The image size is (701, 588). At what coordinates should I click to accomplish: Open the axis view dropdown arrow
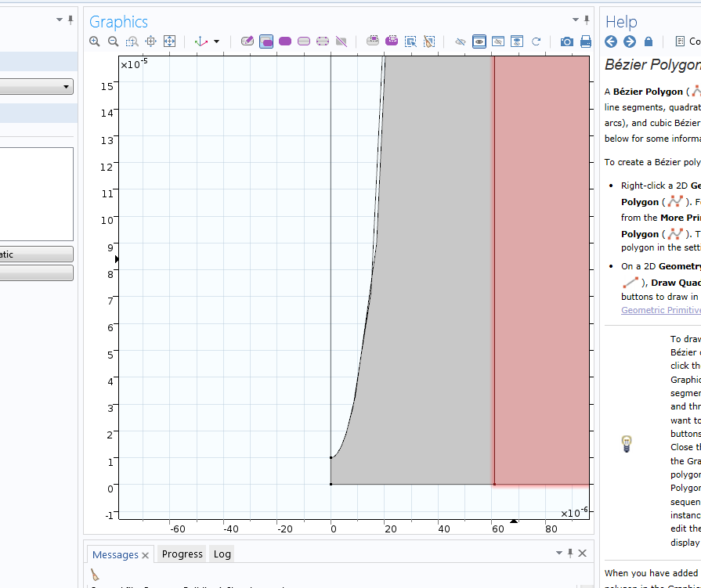(217, 41)
